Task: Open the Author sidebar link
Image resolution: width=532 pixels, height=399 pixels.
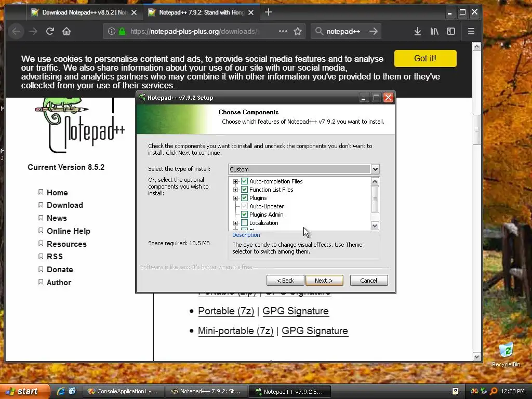Action: (59, 282)
